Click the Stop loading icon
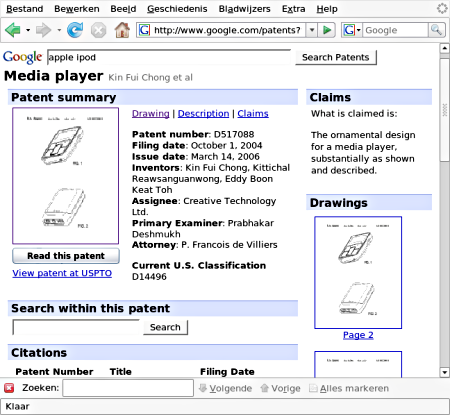The width and height of the screenshot is (450, 415). pos(99,31)
